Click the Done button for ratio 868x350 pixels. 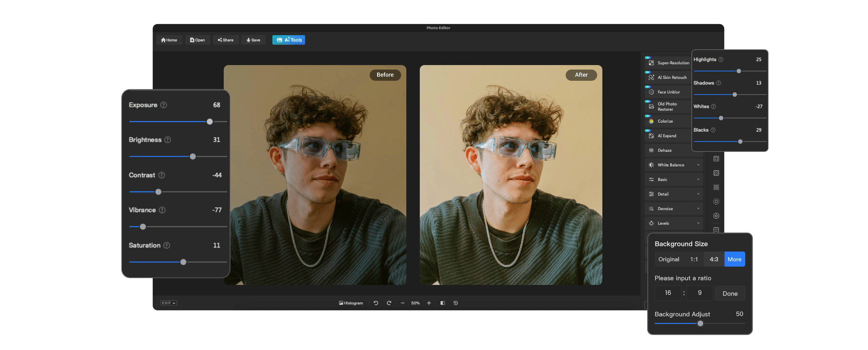730,294
